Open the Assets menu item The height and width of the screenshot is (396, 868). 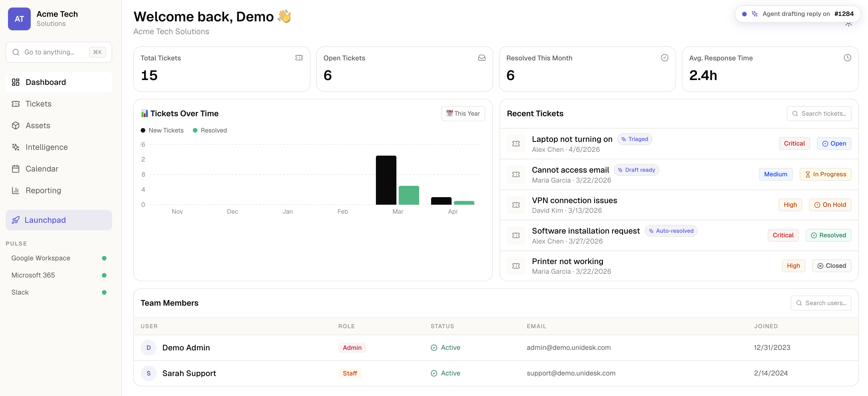(59, 125)
